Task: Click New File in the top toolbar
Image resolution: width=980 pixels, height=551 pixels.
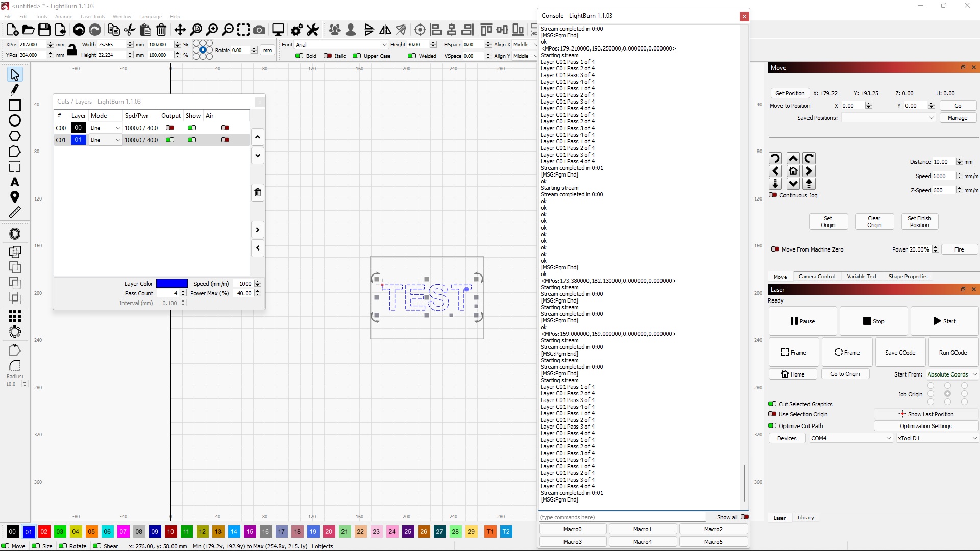Action: click(x=13, y=30)
